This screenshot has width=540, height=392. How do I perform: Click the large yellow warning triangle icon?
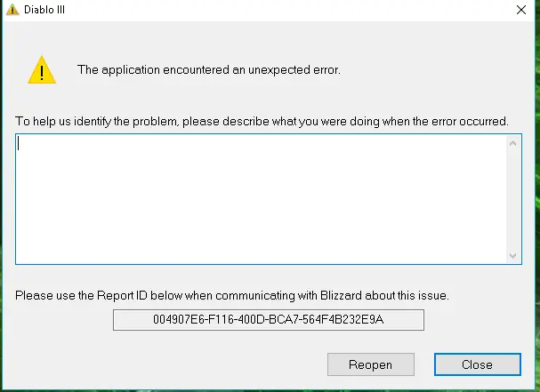click(x=41, y=69)
